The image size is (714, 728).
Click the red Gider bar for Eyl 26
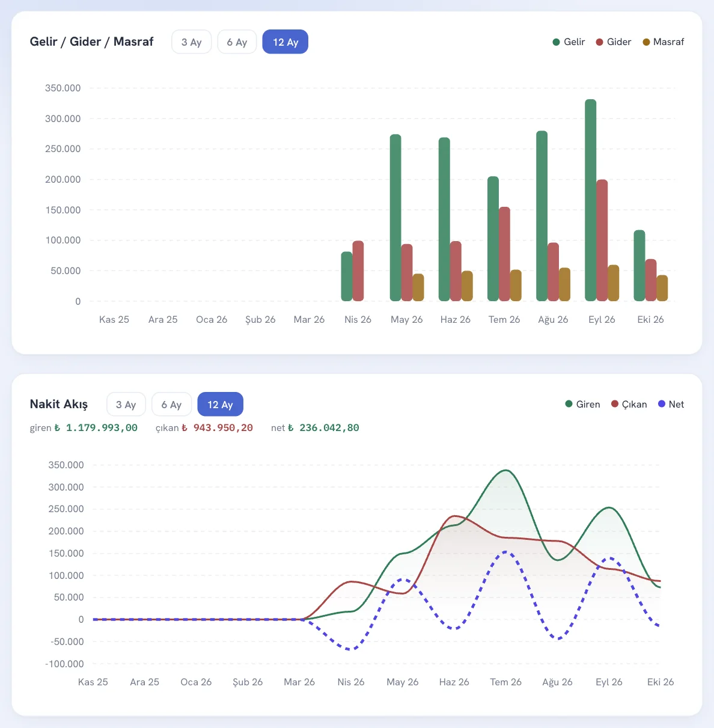pyautogui.click(x=602, y=240)
